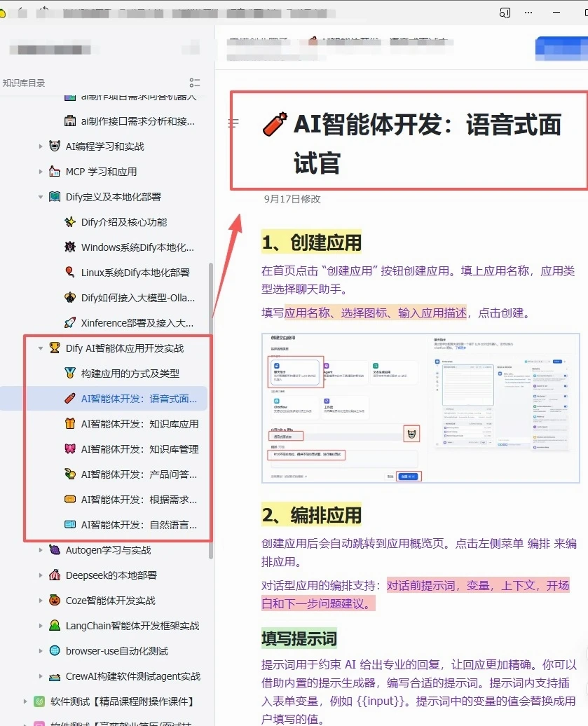Click the search-in-page icon in the browser toolbar
This screenshot has width=588, height=726.
pos(504,12)
